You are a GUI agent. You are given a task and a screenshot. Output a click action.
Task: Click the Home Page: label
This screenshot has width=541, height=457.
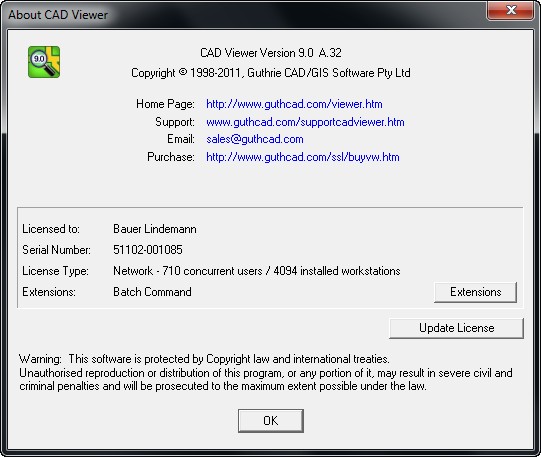tap(165, 104)
